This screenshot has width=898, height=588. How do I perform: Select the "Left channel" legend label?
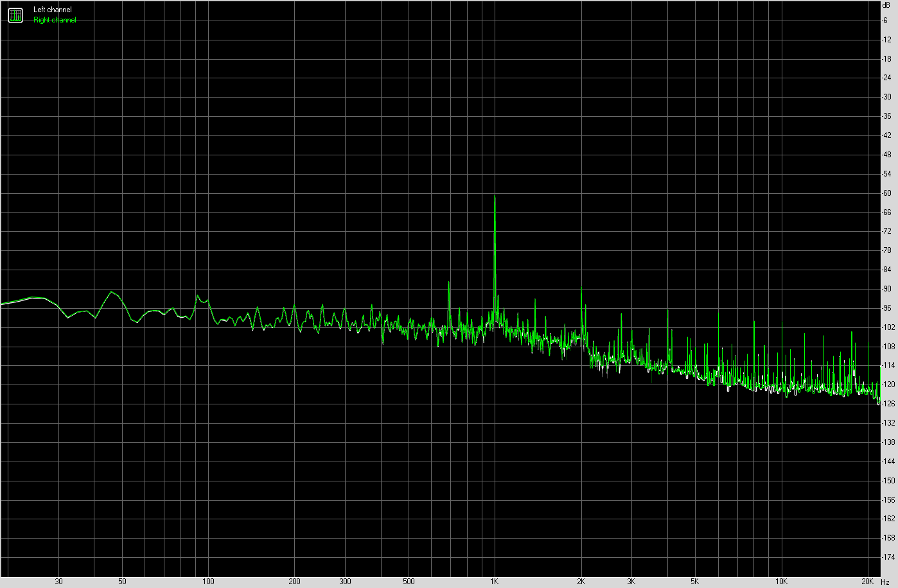(x=53, y=10)
